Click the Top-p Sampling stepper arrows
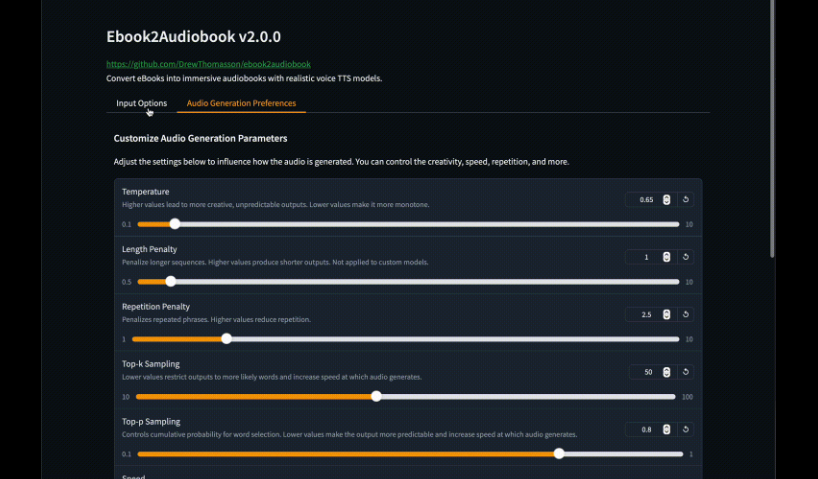 coord(667,430)
